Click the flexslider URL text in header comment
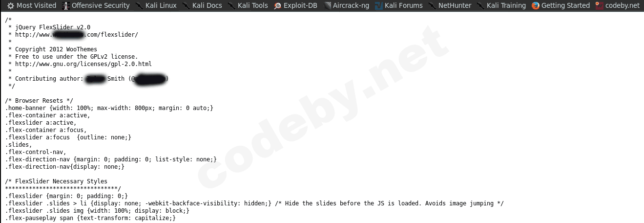 pos(77,35)
